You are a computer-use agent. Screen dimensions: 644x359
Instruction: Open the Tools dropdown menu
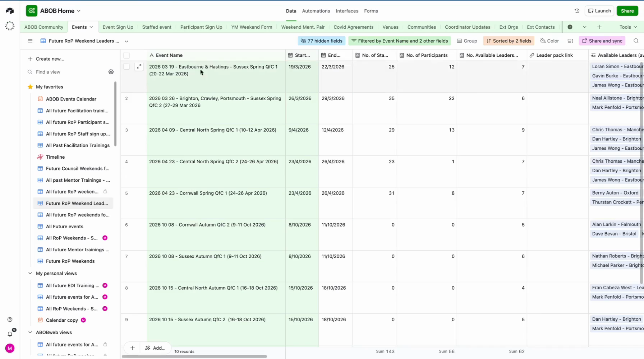628,27
